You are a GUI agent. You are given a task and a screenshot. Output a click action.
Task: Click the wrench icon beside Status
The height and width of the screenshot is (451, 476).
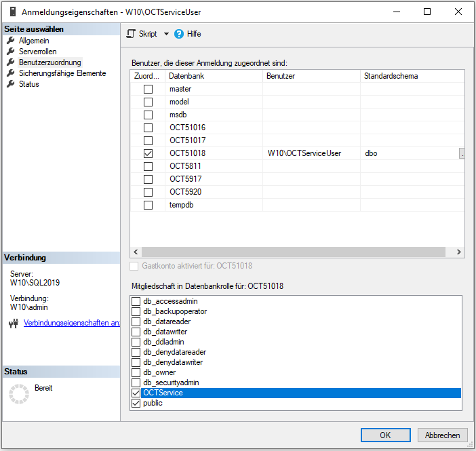11,84
